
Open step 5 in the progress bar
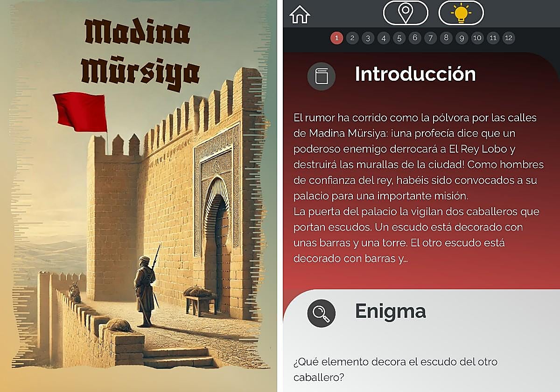[399, 38]
